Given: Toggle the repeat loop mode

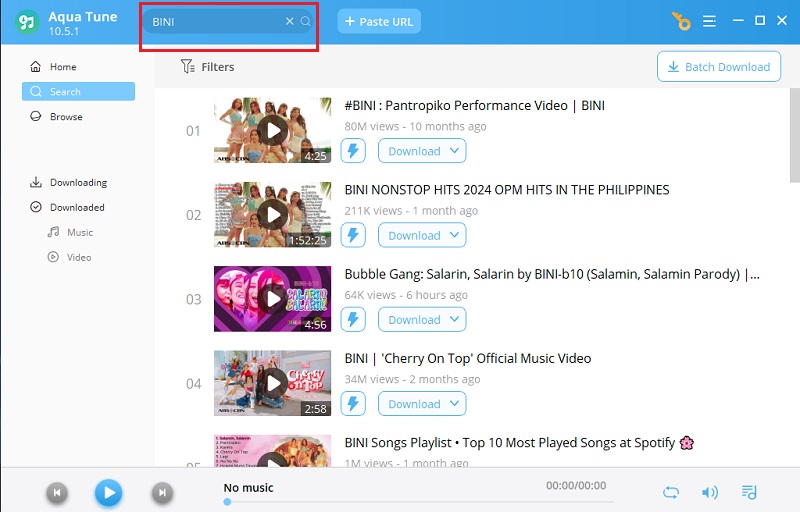Looking at the screenshot, I should [671, 492].
